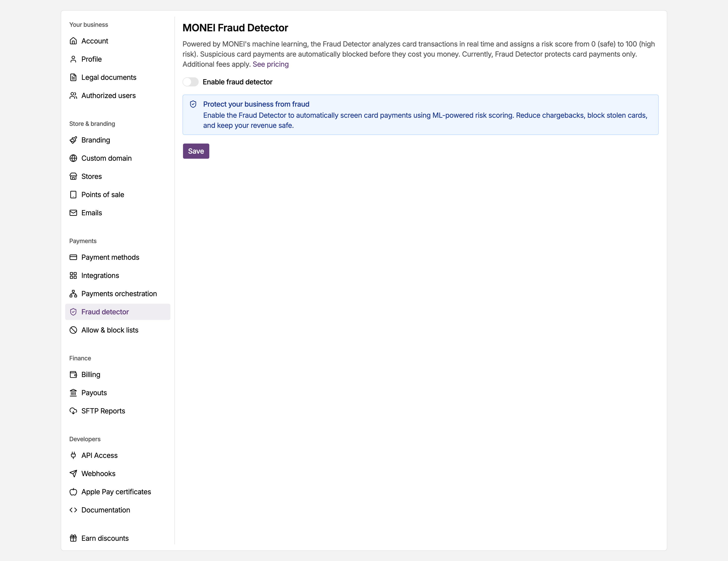Viewport: 728px width, 561px height.
Task: Select SFTP Reports
Action: [118, 411]
